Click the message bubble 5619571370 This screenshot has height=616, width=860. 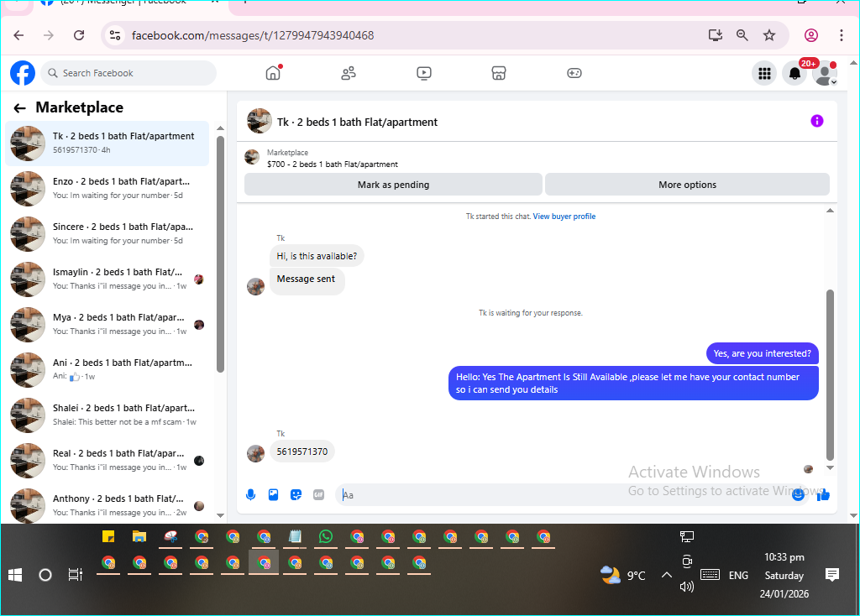[x=302, y=452]
